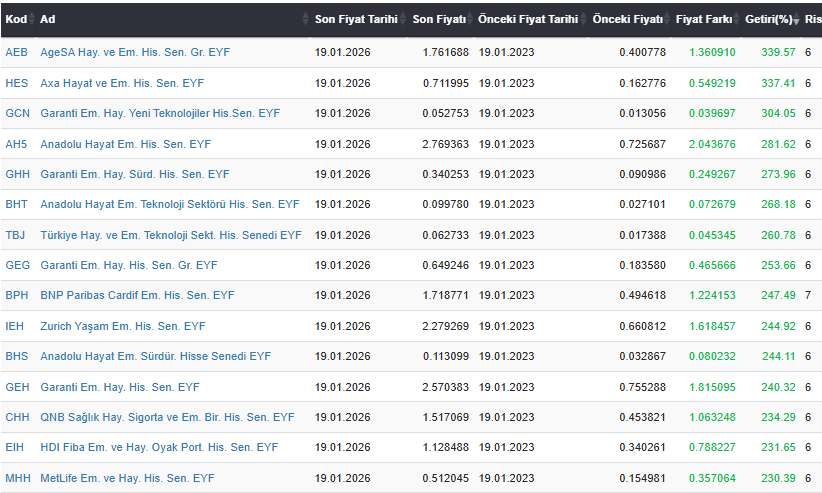Click the Önceki Fiyatı column header
This screenshot has height=493, width=822.
pyautogui.click(x=627, y=20)
